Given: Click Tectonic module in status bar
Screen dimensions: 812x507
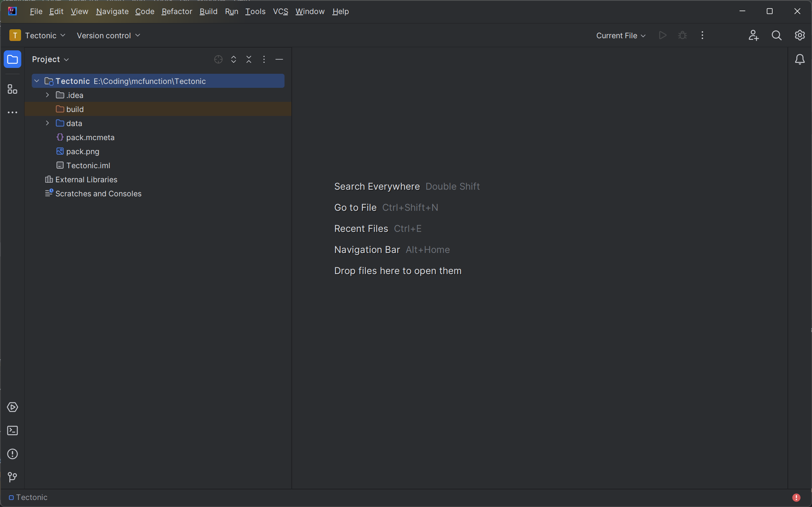Looking at the screenshot, I should (28, 497).
